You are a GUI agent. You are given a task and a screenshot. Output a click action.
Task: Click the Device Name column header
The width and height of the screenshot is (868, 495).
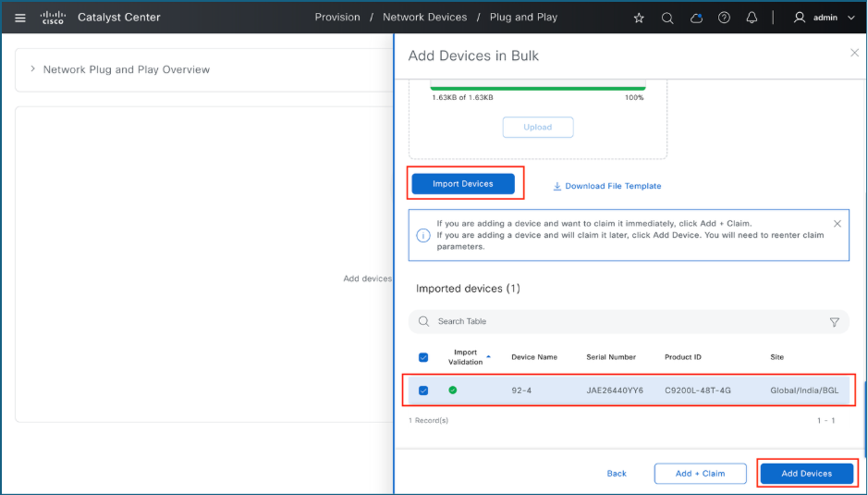click(534, 357)
